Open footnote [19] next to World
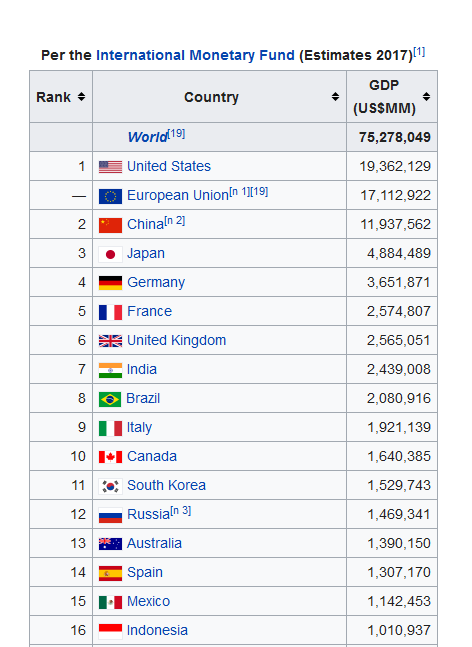 [x=177, y=133]
